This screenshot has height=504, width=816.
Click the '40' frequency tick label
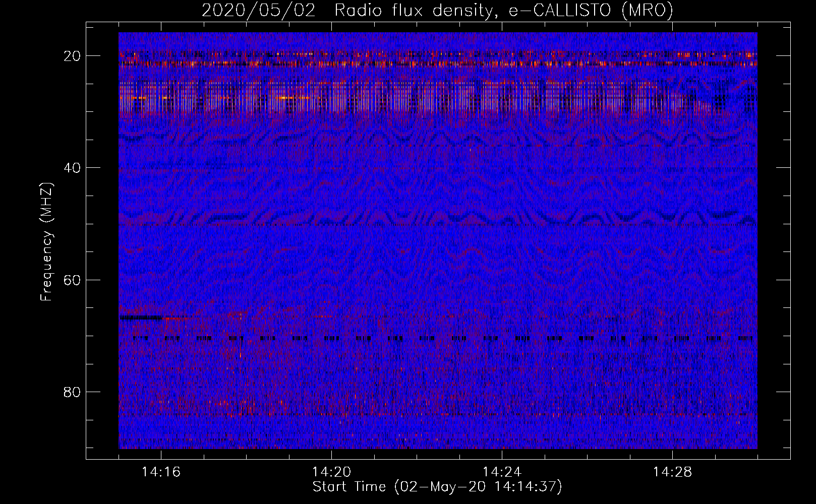tap(73, 168)
